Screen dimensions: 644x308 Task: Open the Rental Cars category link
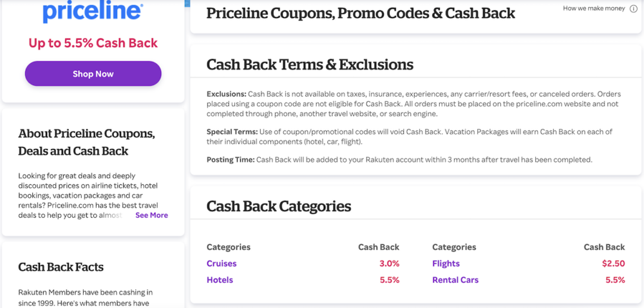[455, 280]
